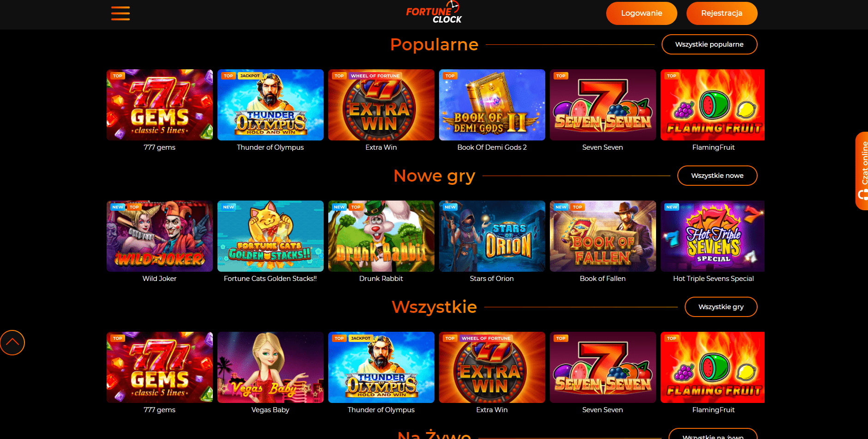The width and height of the screenshot is (868, 439).
Task: Open the hamburger menu icon
Action: click(120, 13)
